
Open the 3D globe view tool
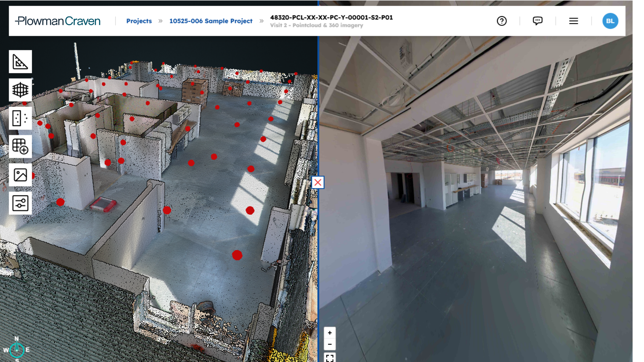pyautogui.click(x=20, y=90)
